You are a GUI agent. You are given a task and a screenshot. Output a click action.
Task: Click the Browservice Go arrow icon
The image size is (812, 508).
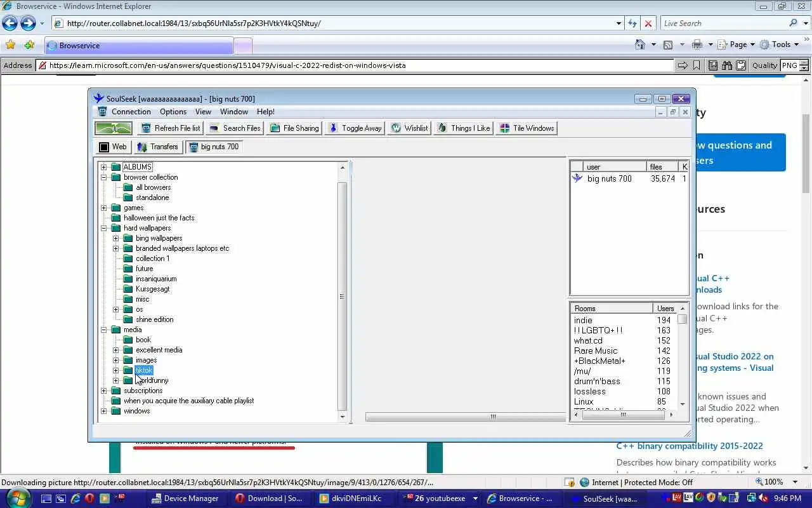pos(682,65)
